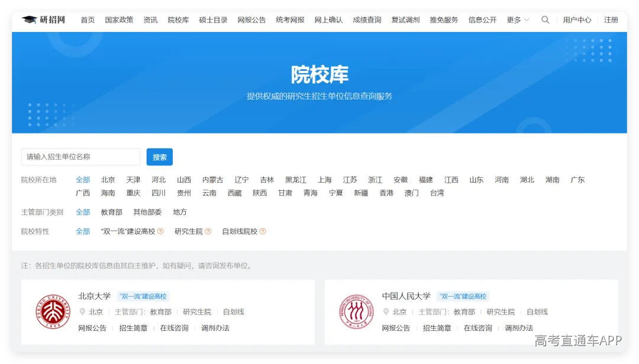Filter by location 黑龙江
The width and height of the screenshot is (639, 364).
(x=296, y=180)
